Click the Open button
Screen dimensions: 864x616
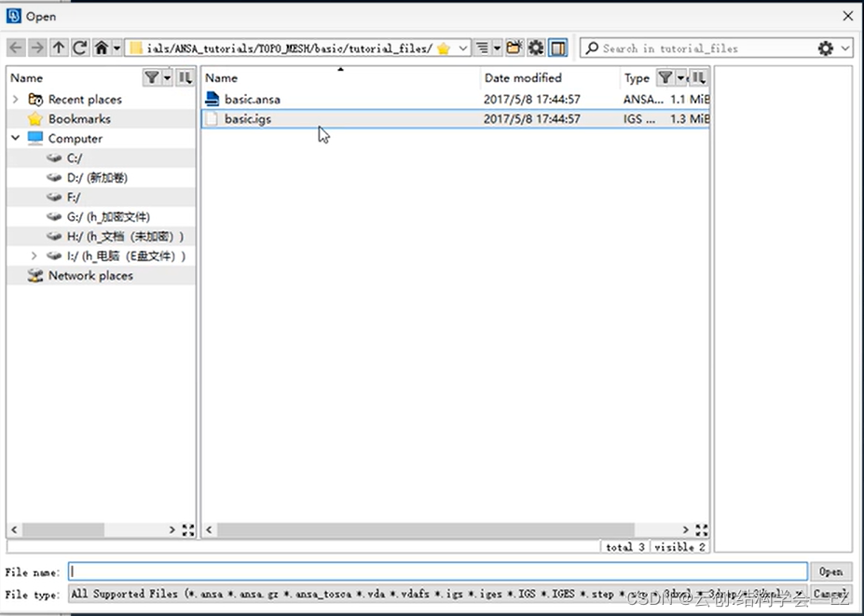pyautogui.click(x=830, y=571)
